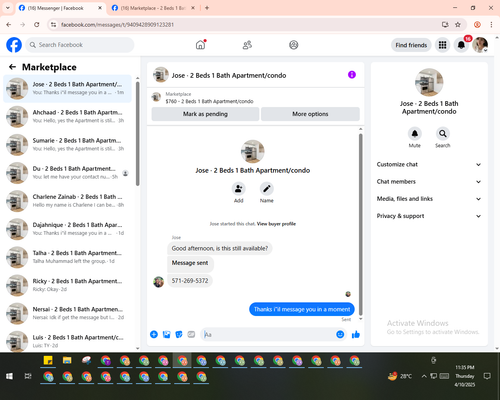Switch to the Marketplace - 2 Beds tab
This screenshot has width=500, height=400.
coord(153,8)
